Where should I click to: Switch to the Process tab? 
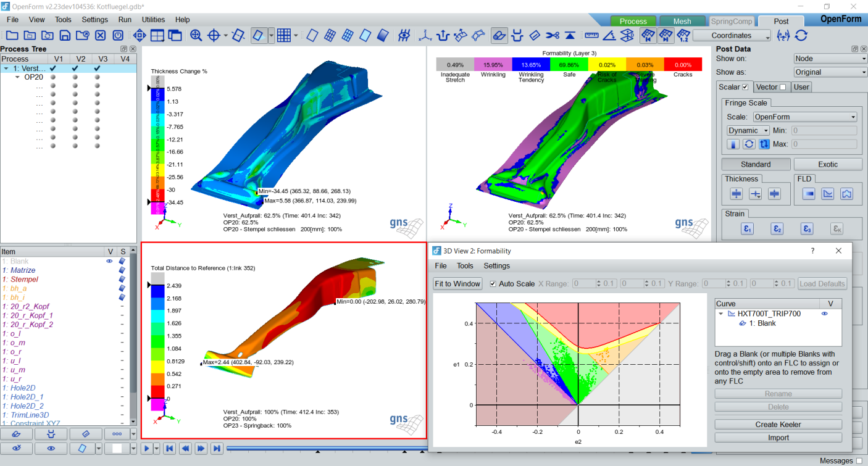[633, 22]
